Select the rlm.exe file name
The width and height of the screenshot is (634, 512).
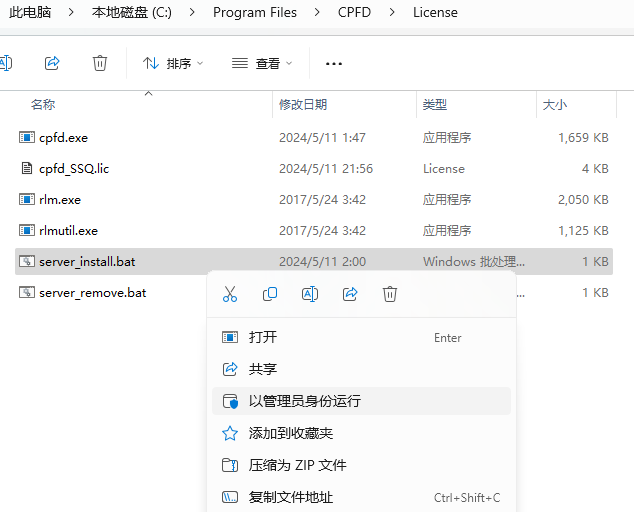[x=60, y=200]
